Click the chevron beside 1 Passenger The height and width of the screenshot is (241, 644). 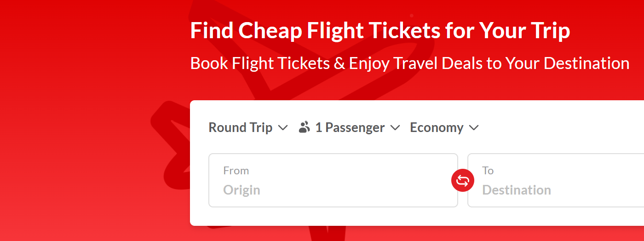click(395, 128)
